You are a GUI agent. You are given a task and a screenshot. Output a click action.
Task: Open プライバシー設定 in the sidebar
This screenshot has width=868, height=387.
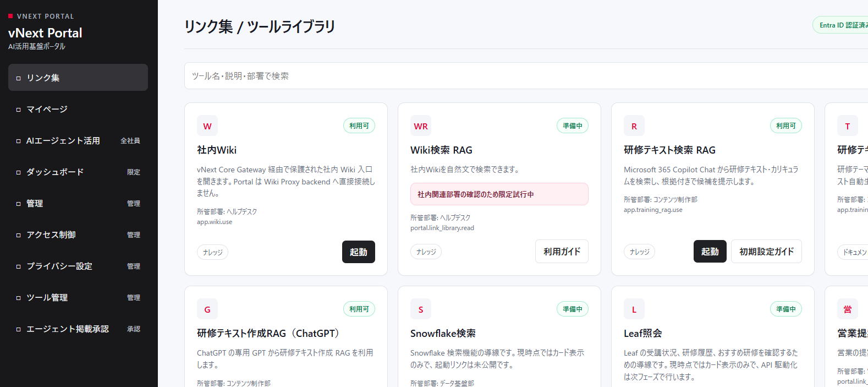point(78,266)
